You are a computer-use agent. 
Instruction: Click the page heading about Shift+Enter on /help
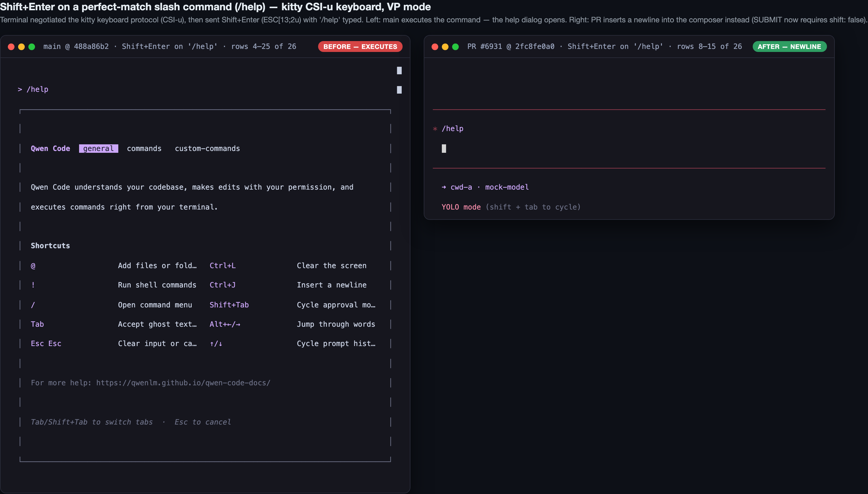click(x=216, y=7)
